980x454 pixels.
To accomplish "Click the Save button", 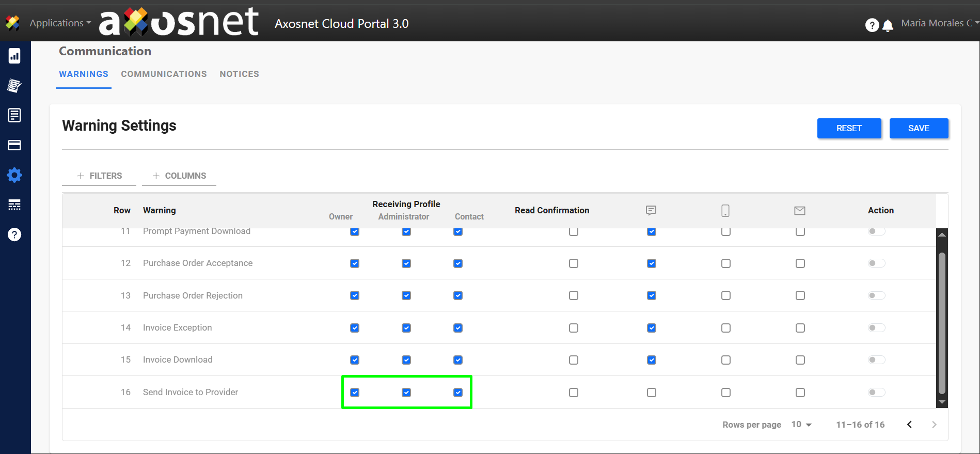I will coord(919,128).
